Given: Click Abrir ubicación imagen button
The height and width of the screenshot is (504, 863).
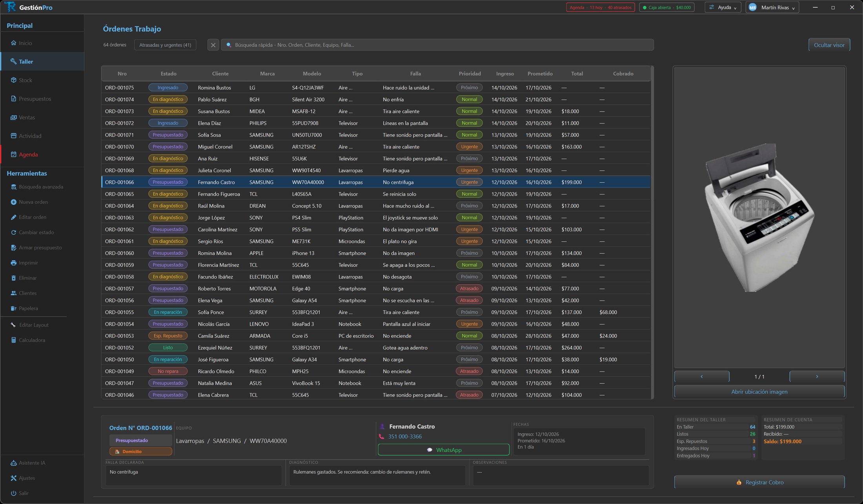Looking at the screenshot, I should 759,391.
